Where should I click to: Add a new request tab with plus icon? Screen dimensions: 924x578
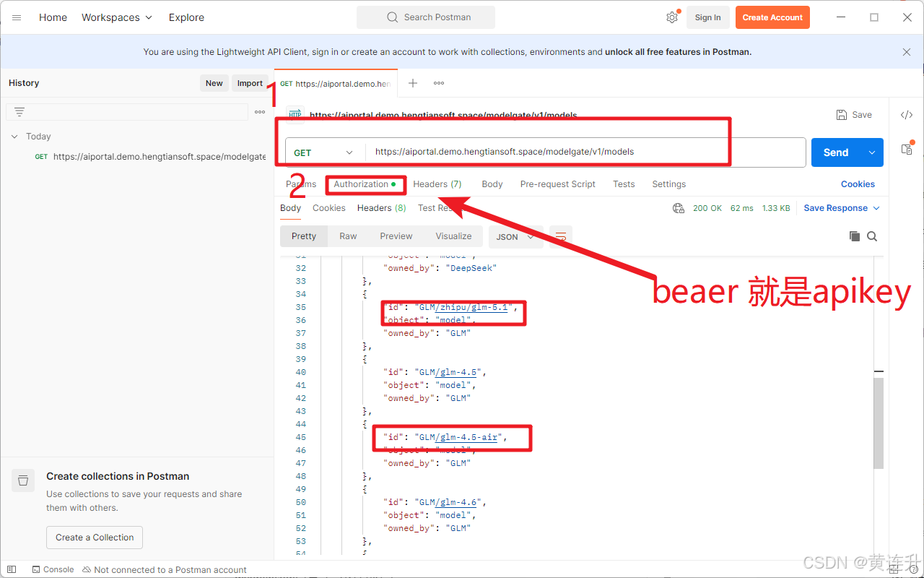[x=413, y=83]
